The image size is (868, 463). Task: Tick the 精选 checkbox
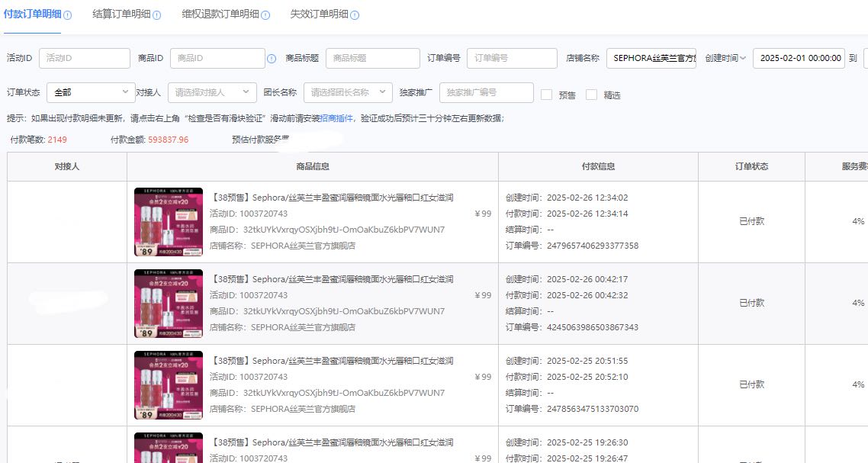[591, 95]
